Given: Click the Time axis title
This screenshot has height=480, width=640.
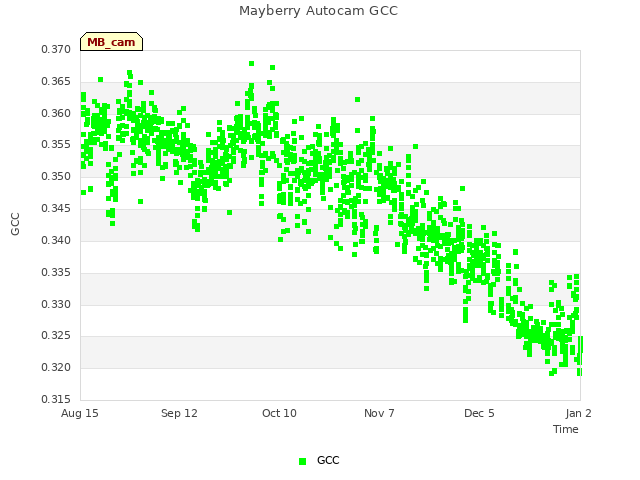Looking at the screenshot, I should [566, 429].
